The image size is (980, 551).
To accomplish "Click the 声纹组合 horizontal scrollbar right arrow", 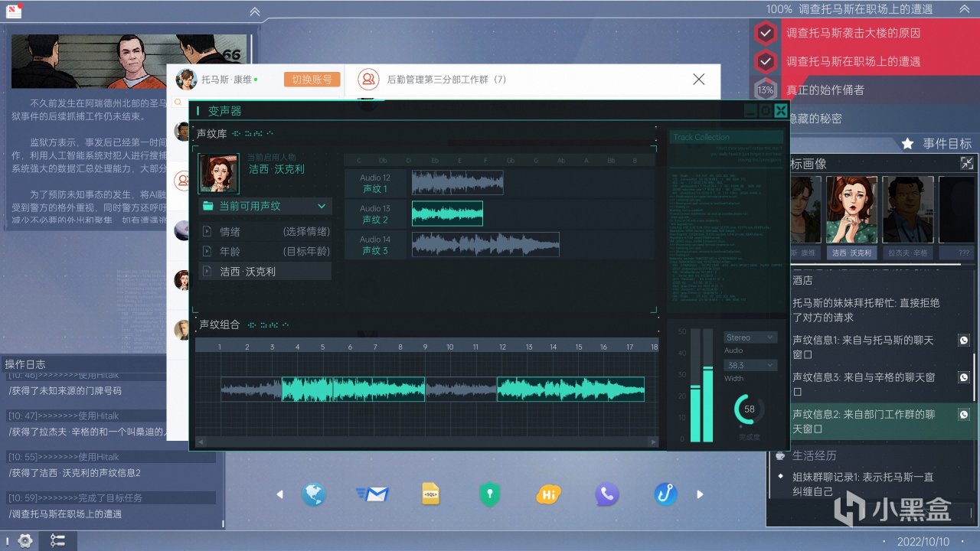I will click(653, 442).
